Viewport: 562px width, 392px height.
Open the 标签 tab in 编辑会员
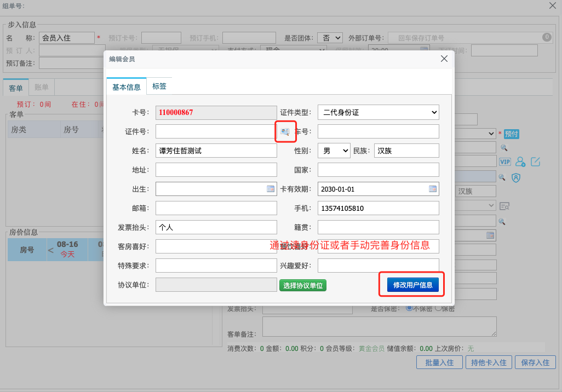point(159,87)
